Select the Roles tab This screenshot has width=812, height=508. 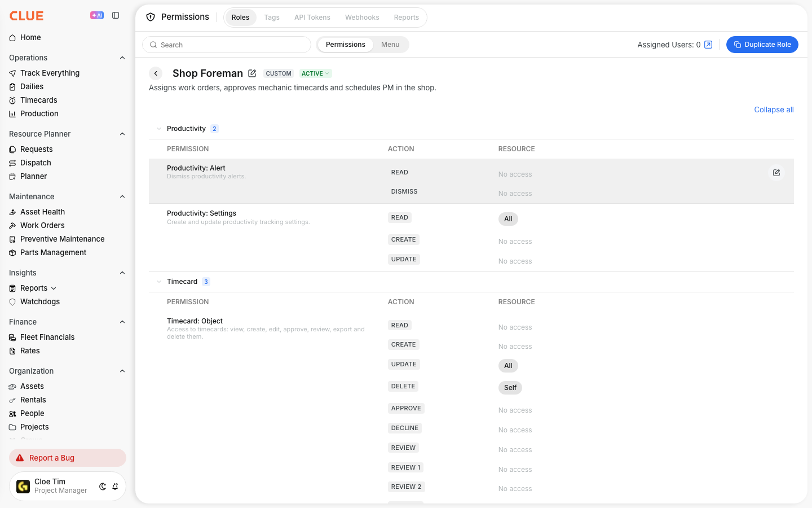coord(240,17)
